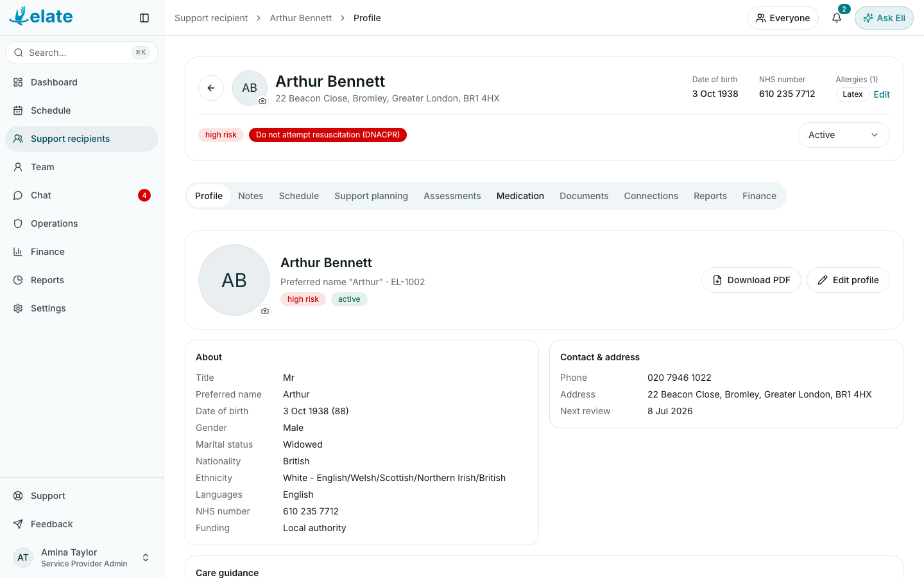Send Feedback from sidebar
Screen dimensions: 924x578
(81, 524)
